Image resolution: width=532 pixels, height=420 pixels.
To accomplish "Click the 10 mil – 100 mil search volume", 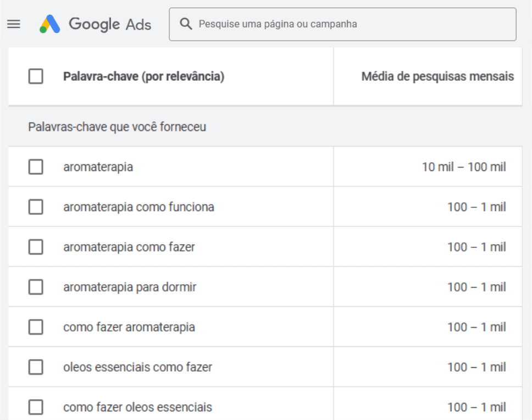I will (463, 167).
